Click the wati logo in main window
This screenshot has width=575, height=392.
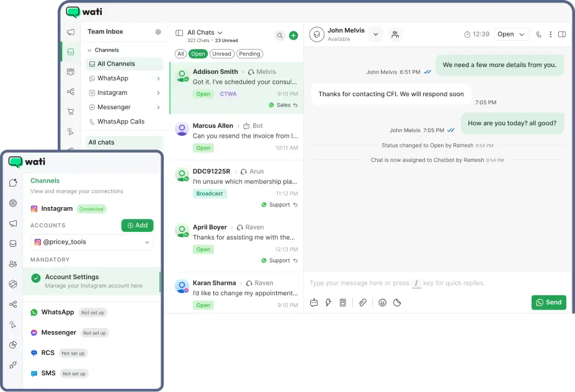pyautogui.click(x=84, y=12)
